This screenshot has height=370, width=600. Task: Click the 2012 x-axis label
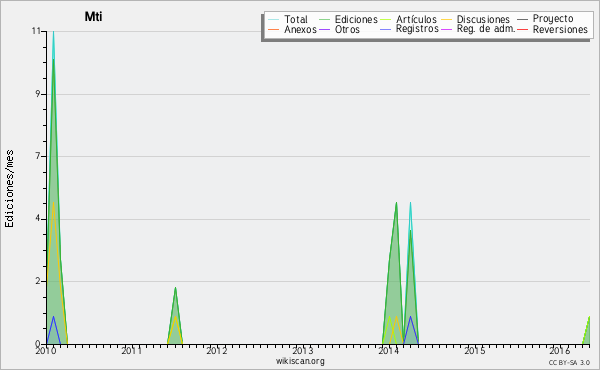pyautogui.click(x=217, y=350)
